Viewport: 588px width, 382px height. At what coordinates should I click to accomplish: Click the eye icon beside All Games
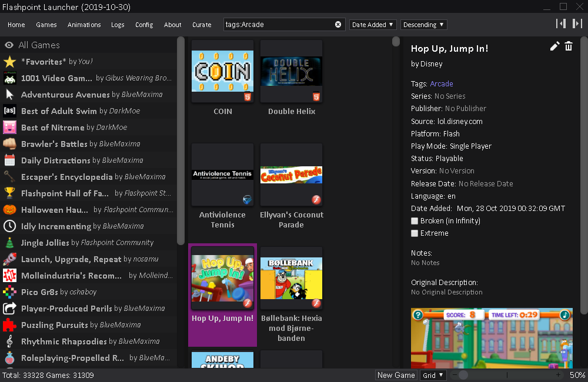(9, 45)
